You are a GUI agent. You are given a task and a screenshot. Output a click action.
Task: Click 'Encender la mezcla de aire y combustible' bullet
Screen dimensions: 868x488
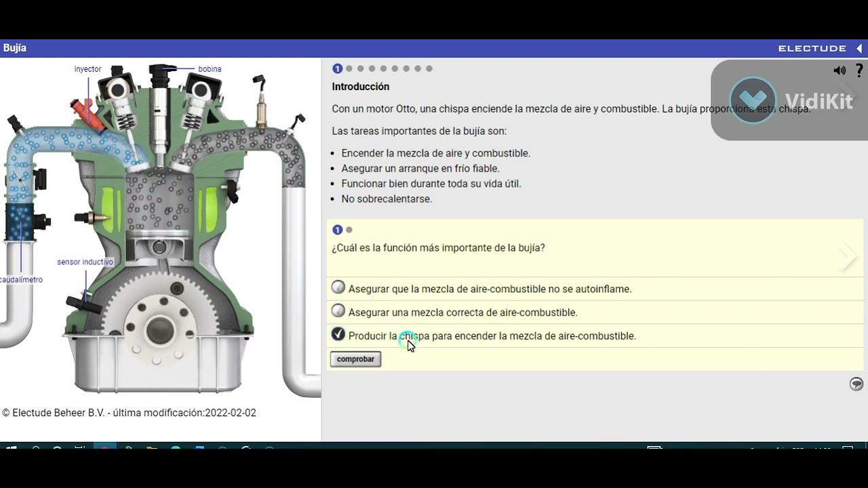point(436,153)
